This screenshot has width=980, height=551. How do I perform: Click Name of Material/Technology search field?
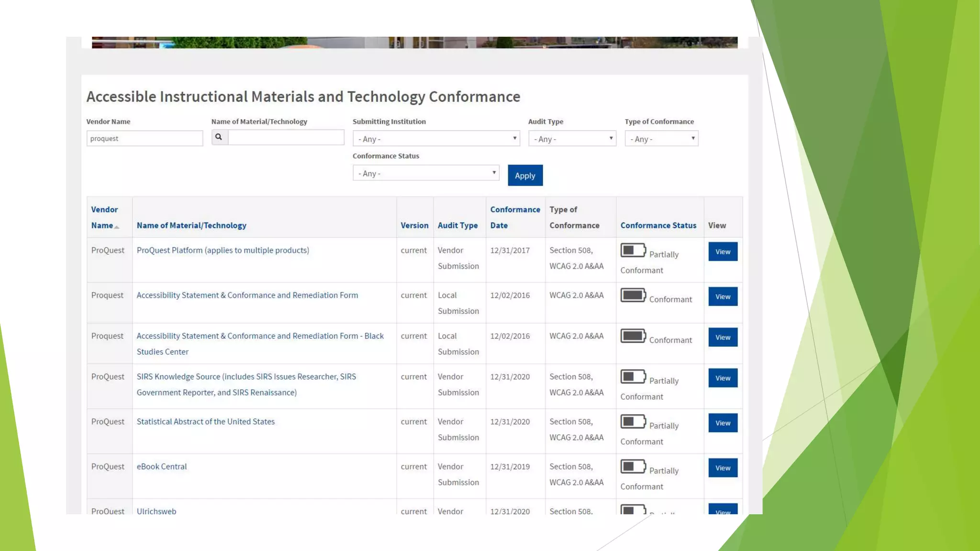click(286, 138)
